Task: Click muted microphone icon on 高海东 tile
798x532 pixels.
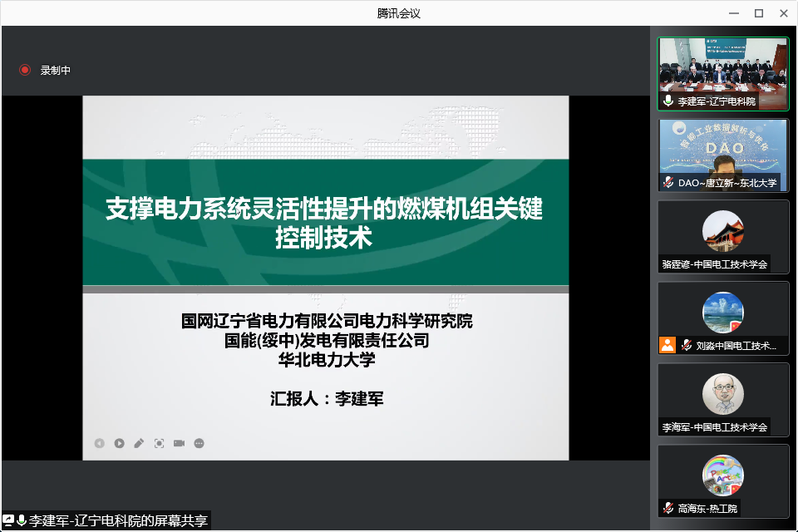Action: point(667,508)
